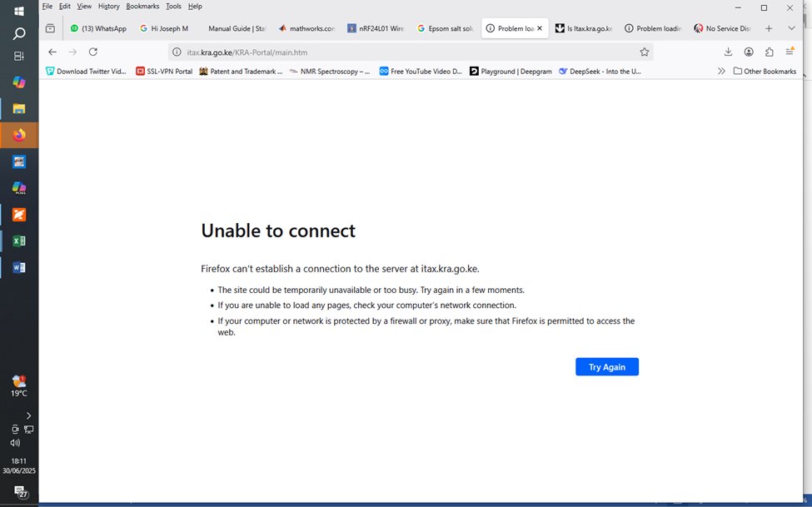Go back one page
The height and width of the screenshot is (507, 812).
tap(52, 52)
